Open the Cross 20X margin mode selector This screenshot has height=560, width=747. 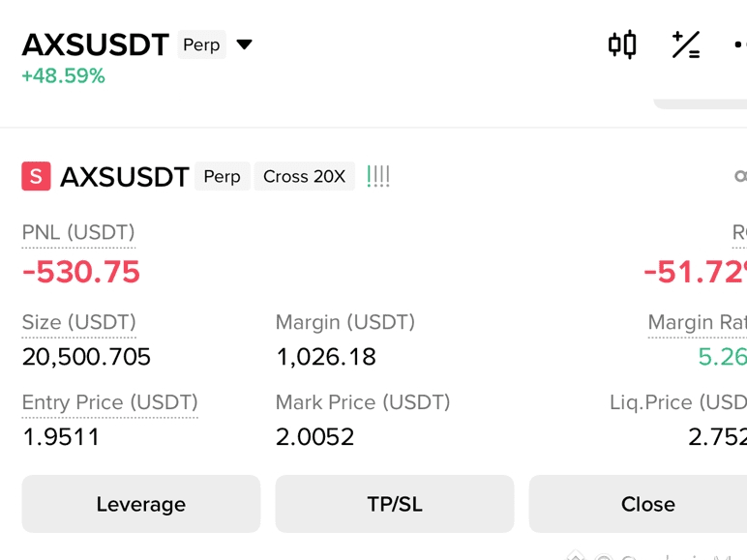pyautogui.click(x=305, y=176)
